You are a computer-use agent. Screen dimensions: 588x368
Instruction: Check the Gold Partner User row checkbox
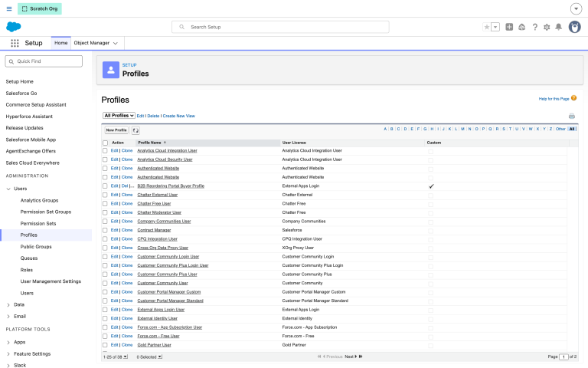105,345
